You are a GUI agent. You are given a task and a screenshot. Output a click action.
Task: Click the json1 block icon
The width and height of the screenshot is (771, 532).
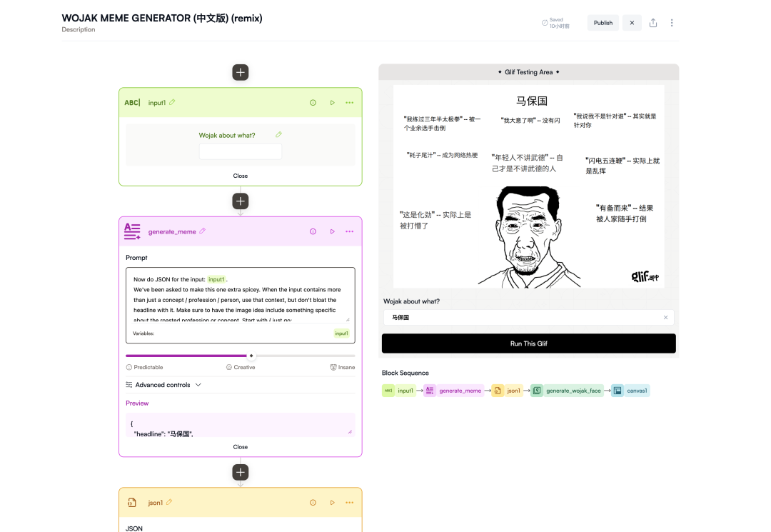click(132, 503)
